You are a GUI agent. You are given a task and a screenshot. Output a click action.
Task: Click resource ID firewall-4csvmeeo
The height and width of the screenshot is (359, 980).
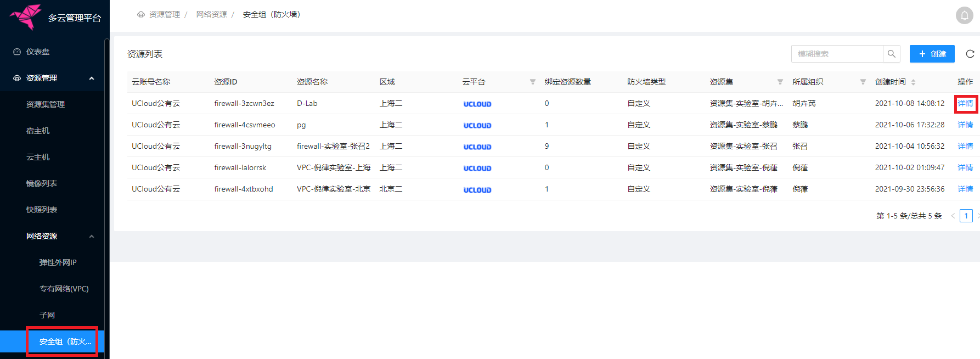245,125
